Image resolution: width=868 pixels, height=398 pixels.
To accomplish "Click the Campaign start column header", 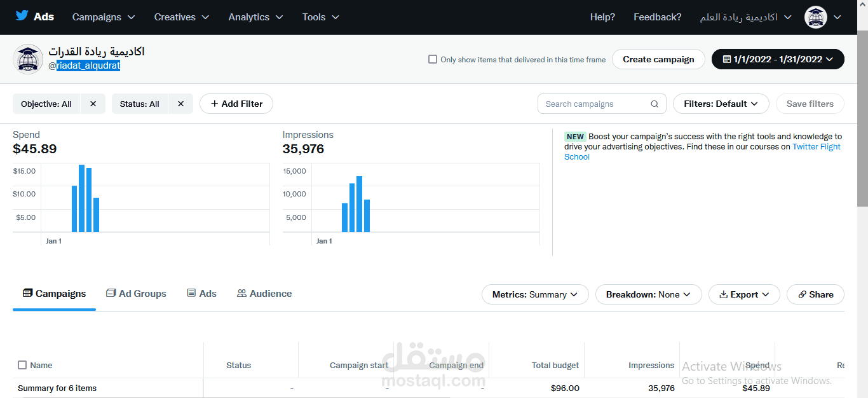I will tap(359, 366).
